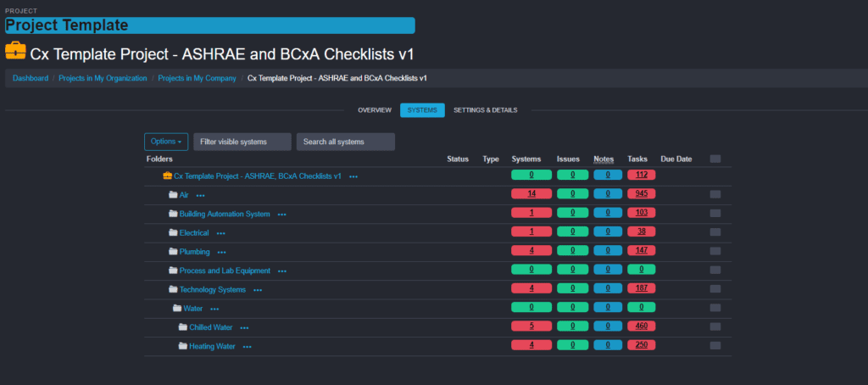Open the ellipsis menu beside Technology Systems

point(258,290)
